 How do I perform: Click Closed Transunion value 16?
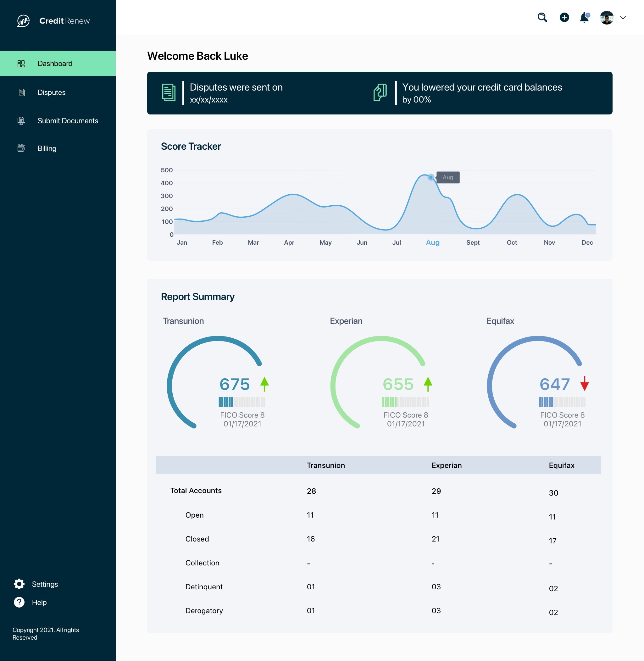310,539
